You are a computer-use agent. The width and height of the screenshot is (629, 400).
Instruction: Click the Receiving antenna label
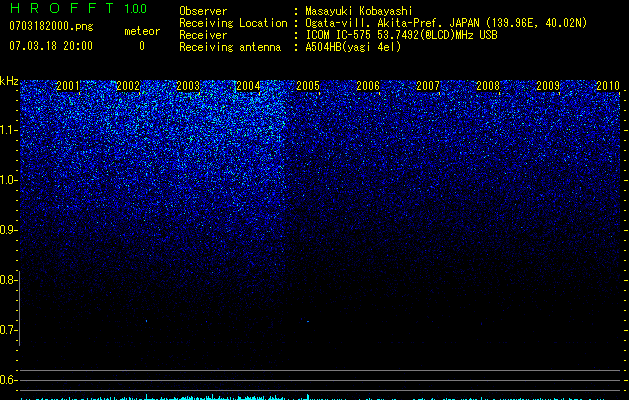(x=230, y=47)
